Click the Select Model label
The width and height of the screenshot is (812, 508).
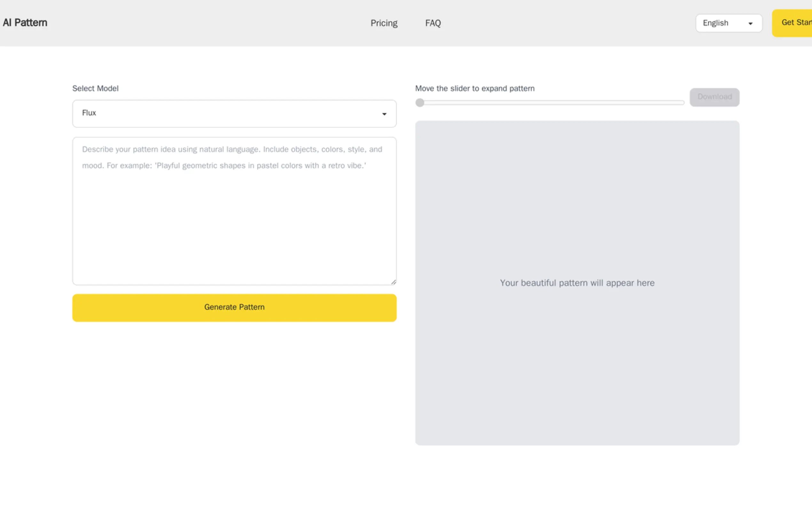click(x=95, y=88)
